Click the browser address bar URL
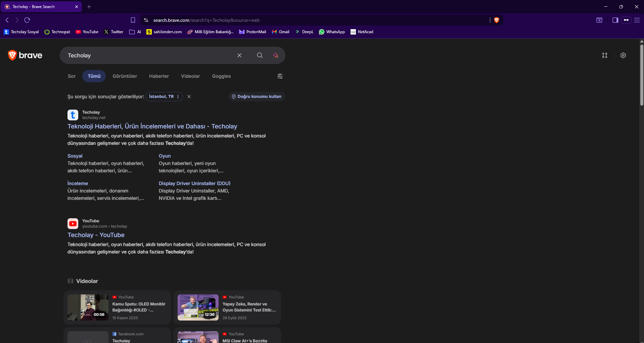Image resolution: width=644 pixels, height=343 pixels. point(206,20)
